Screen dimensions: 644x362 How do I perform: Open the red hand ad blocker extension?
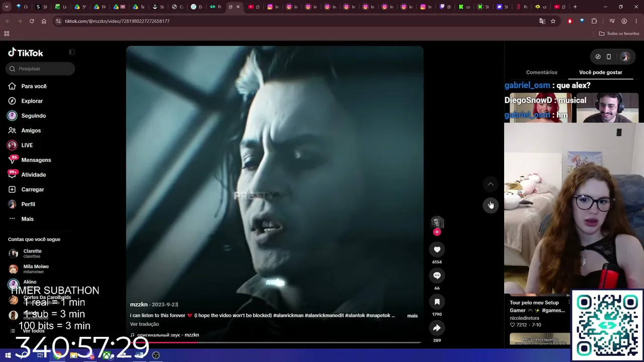570,21
